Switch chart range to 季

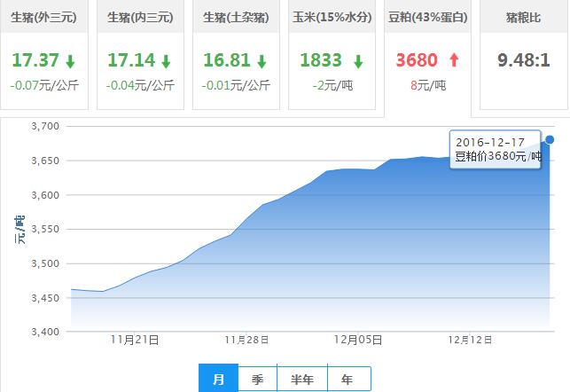tap(257, 380)
